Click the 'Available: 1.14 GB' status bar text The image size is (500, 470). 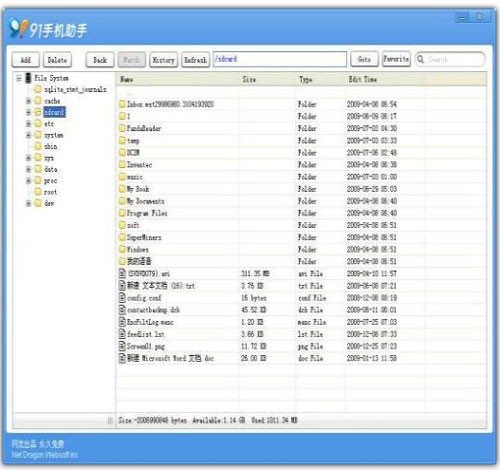click(218, 420)
